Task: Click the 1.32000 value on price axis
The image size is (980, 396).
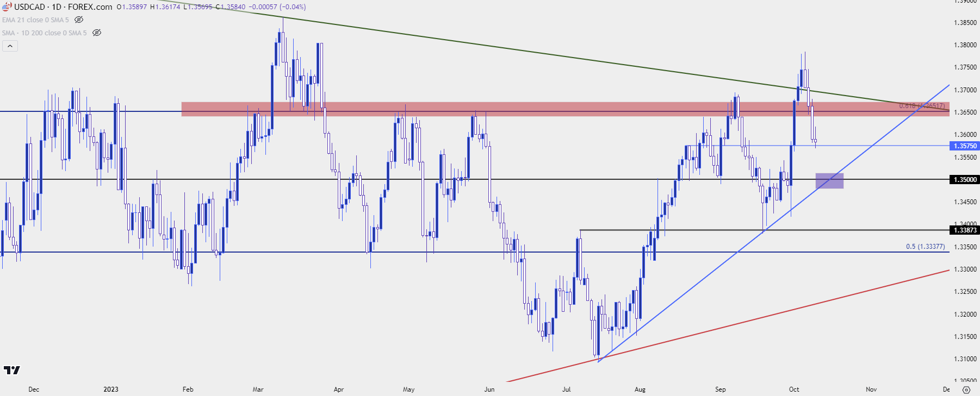Action: pos(965,315)
